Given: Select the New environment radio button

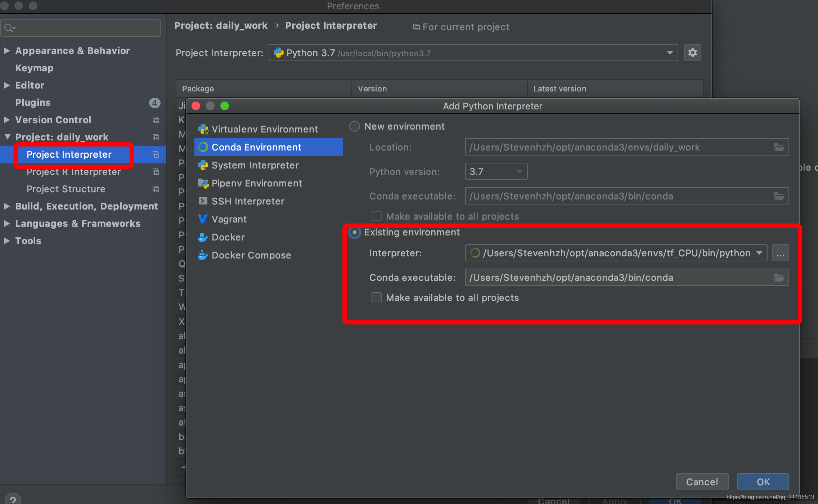Looking at the screenshot, I should [x=355, y=126].
